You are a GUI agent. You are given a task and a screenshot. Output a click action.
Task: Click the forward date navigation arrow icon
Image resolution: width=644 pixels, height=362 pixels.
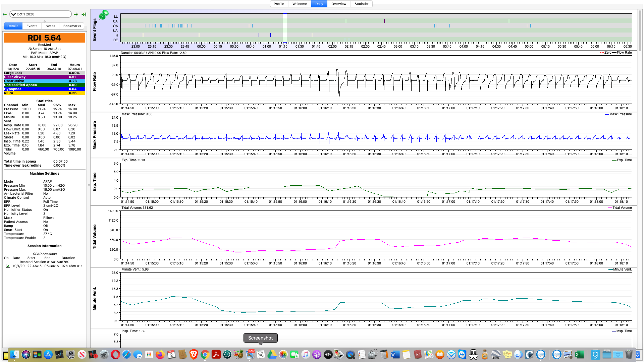click(x=76, y=14)
